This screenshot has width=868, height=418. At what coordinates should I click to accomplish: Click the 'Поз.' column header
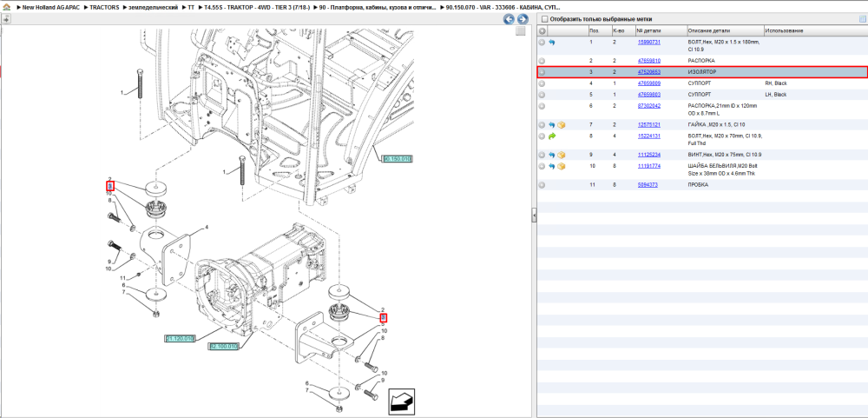[x=600, y=31]
